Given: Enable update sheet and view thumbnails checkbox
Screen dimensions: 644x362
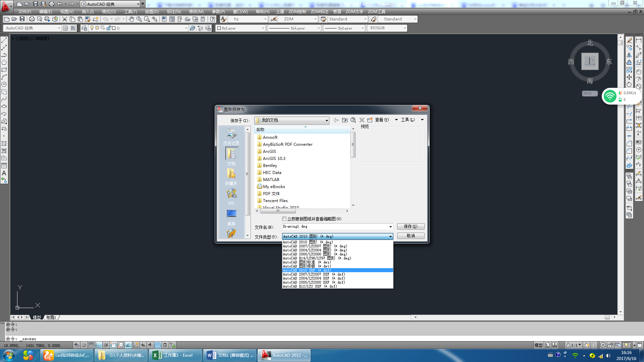Looking at the screenshot, I should coord(284,219).
